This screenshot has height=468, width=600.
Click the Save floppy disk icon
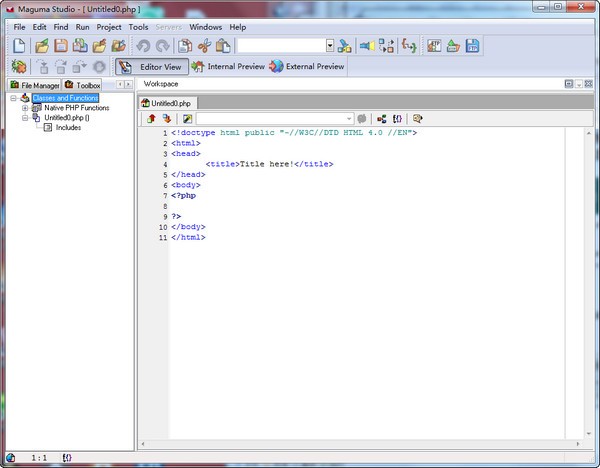coord(61,46)
